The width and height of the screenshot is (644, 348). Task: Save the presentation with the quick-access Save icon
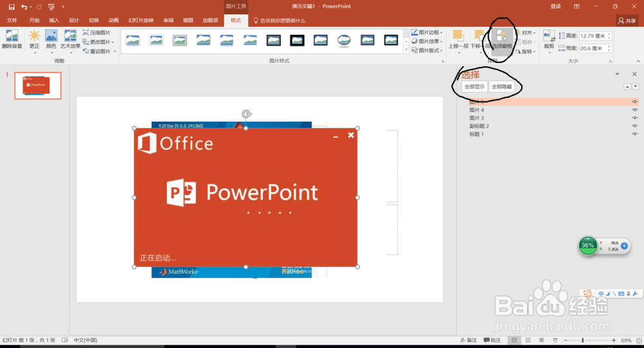tap(12, 6)
